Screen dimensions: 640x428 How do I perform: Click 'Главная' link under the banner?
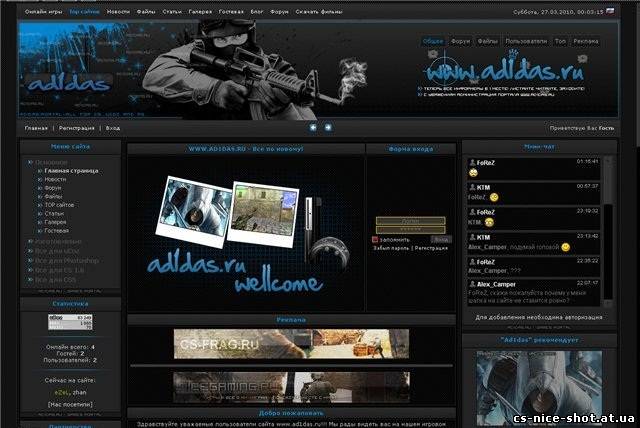pyautogui.click(x=36, y=128)
